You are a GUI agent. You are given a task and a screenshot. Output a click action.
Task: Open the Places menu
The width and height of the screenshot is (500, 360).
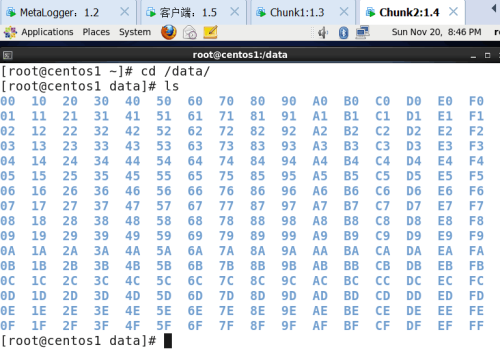click(x=96, y=32)
